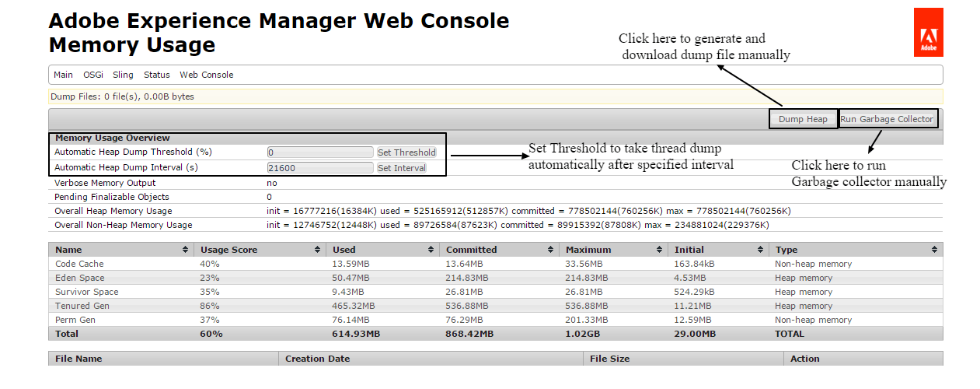
Task: Select the Code Cache row name
Action: pos(79,264)
